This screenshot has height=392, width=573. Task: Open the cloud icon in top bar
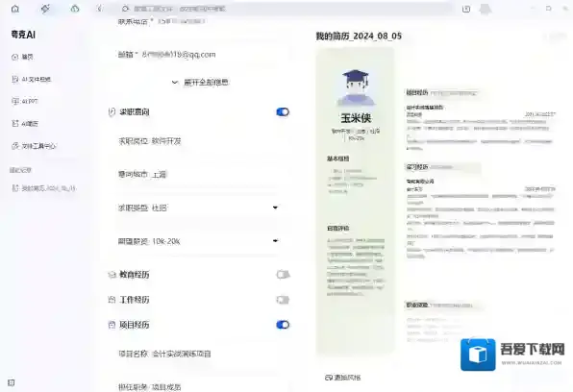(x=75, y=9)
